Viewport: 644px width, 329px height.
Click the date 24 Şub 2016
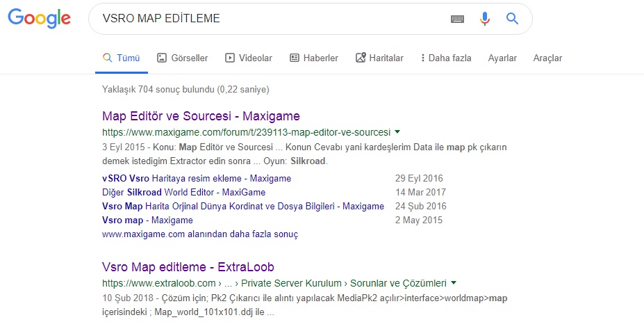pos(420,207)
